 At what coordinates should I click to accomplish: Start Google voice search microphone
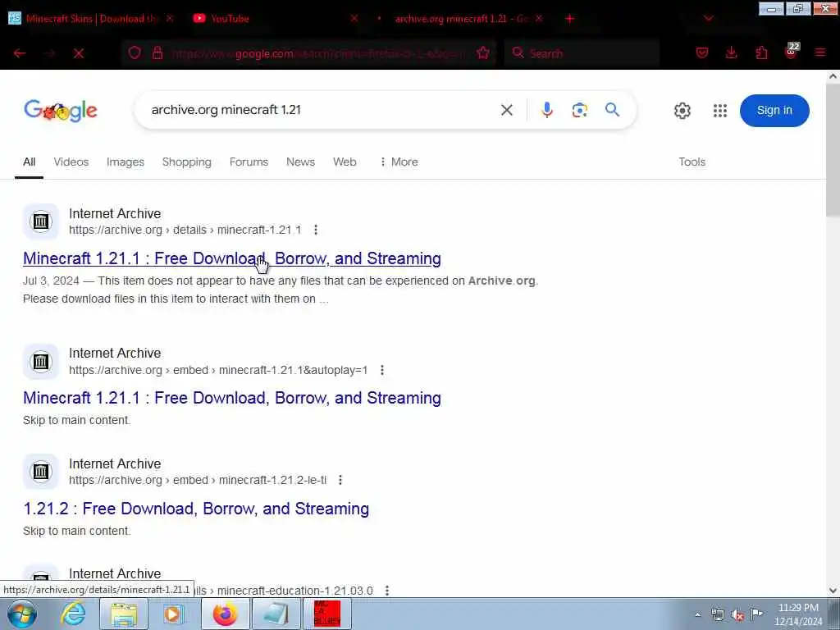[546, 111]
